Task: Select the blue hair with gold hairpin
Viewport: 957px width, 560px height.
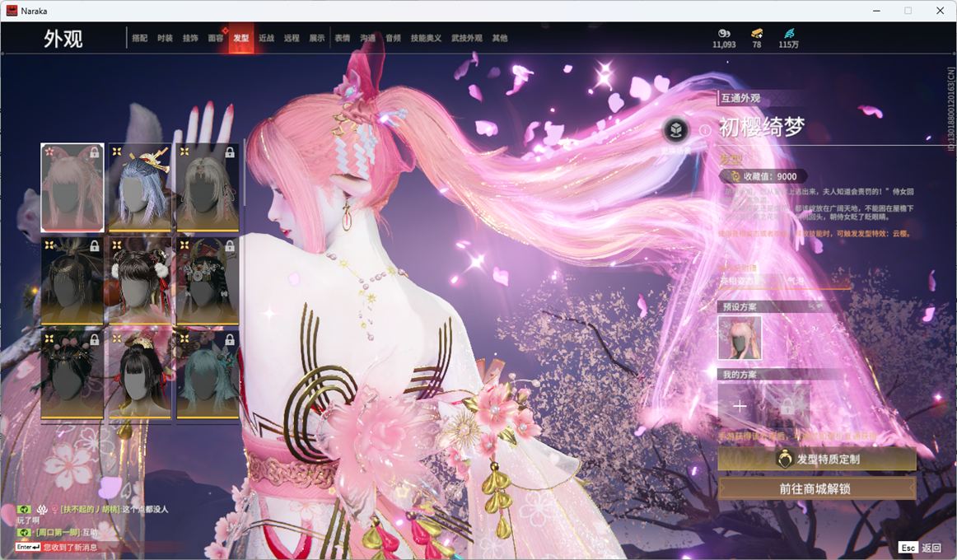Action: click(x=140, y=188)
